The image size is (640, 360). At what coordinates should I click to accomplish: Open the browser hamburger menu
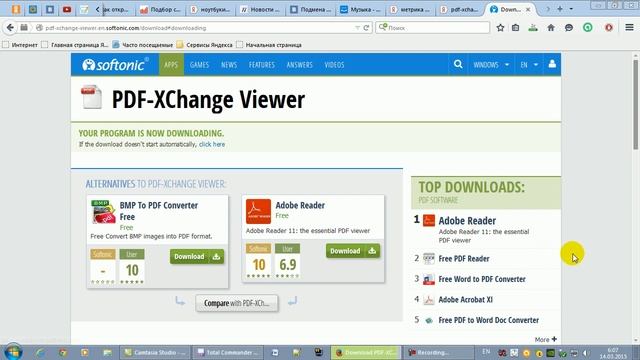[x=629, y=27]
